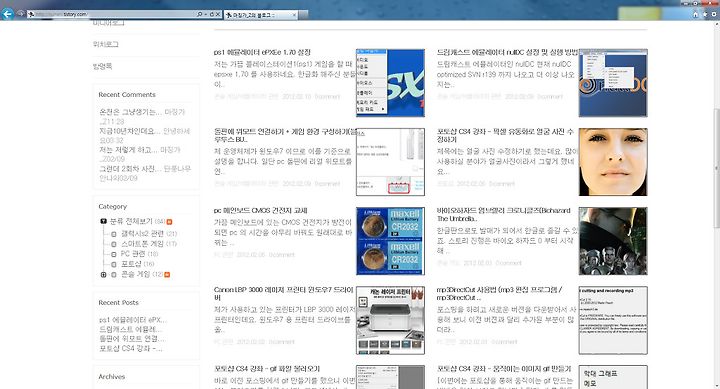The width and height of the screenshot is (720, 389).
Task: Select the 스마트폰 게임 category
Action: coord(143,243)
